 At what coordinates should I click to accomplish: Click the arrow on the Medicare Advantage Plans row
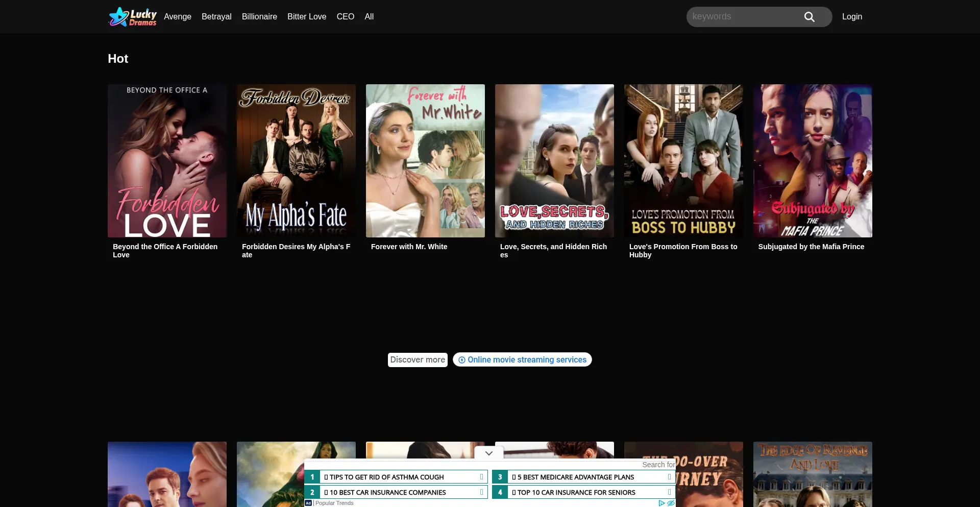(x=669, y=477)
